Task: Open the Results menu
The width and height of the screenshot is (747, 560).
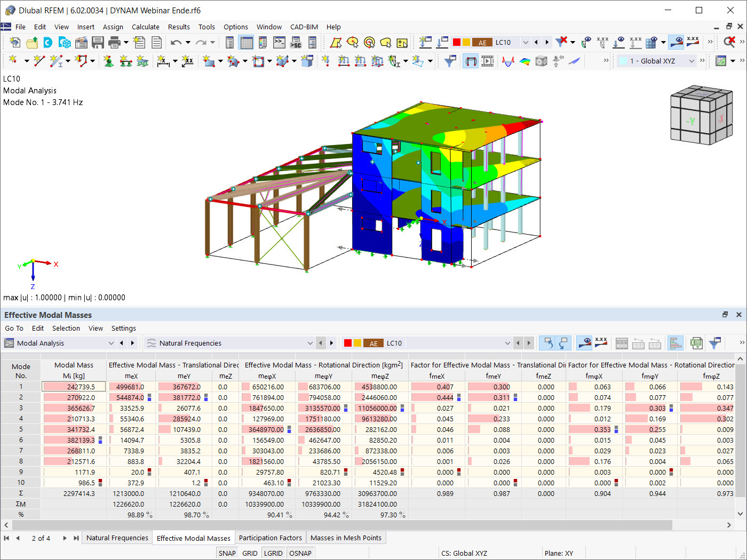Action: click(179, 27)
